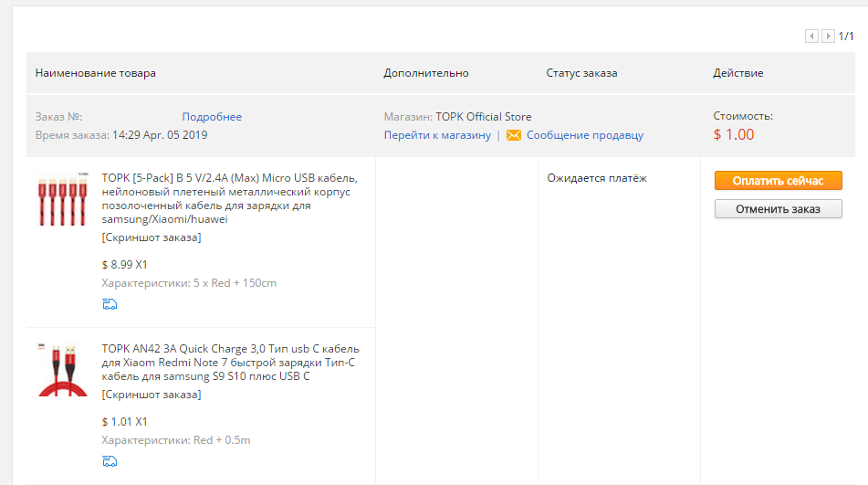This screenshot has height=485, width=868.
Task: Click Действие column header
Action: tap(737, 73)
